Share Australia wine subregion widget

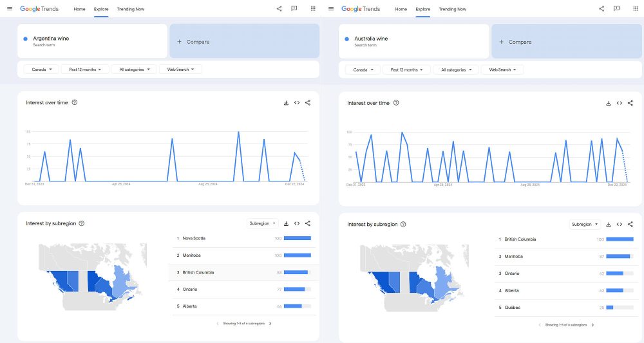tap(630, 225)
